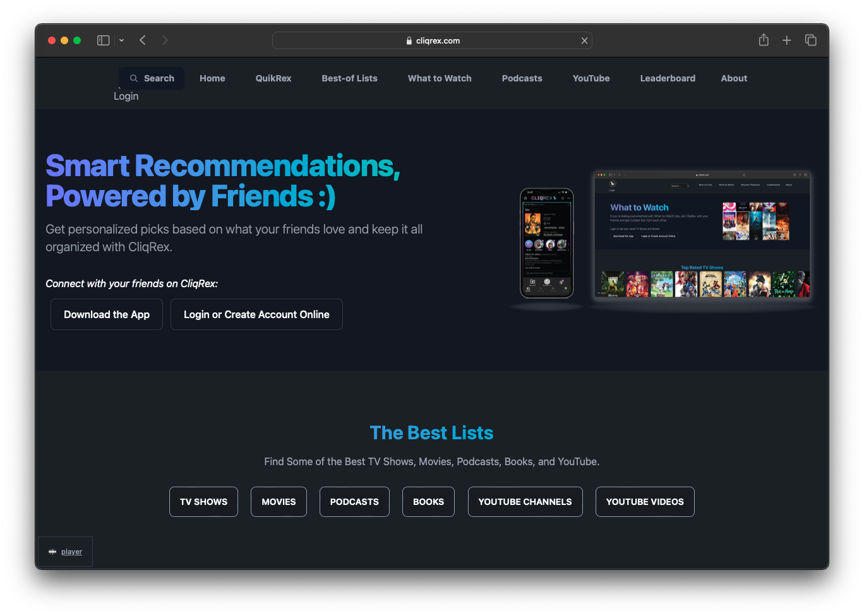Image resolution: width=864 pixels, height=616 pixels.
Task: Select the MOVIES list button
Action: (279, 502)
